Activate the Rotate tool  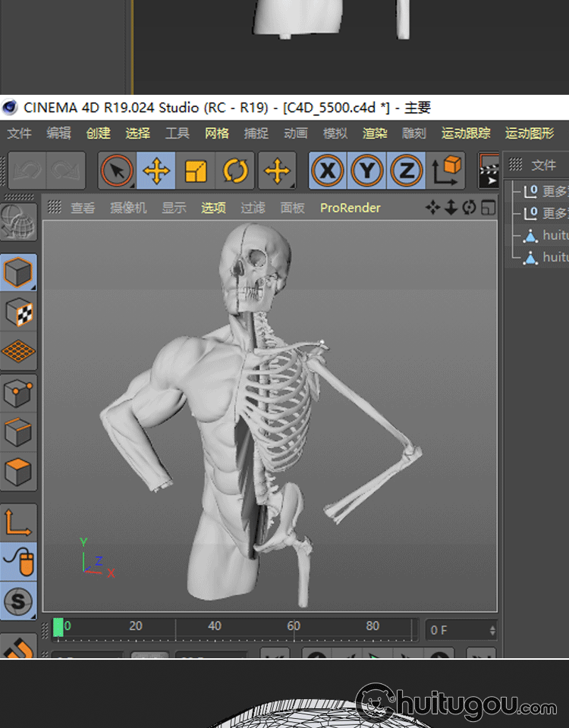point(235,171)
